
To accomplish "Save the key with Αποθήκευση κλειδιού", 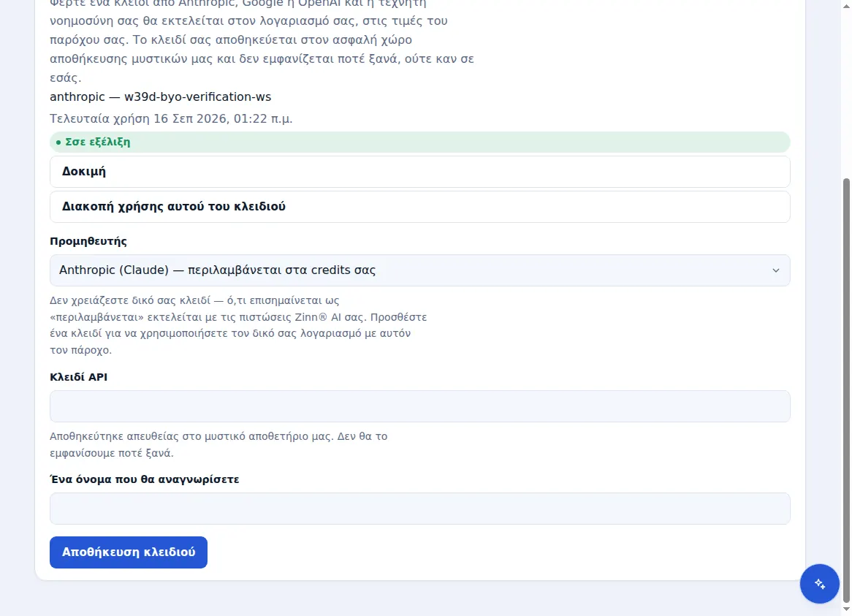I will point(128,552).
